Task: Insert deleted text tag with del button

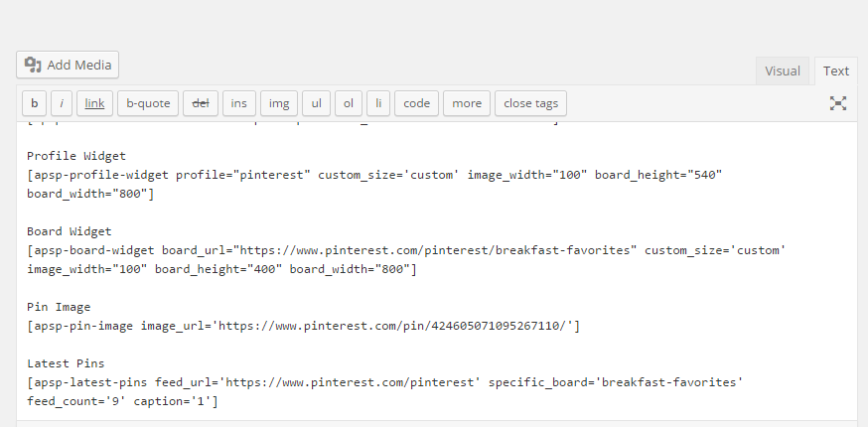Action: [x=201, y=103]
